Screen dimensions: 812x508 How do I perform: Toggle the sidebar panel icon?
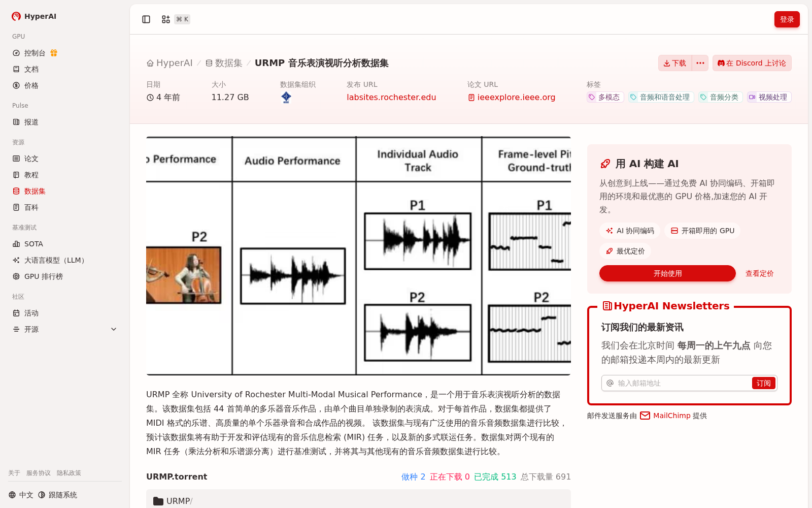point(146,19)
